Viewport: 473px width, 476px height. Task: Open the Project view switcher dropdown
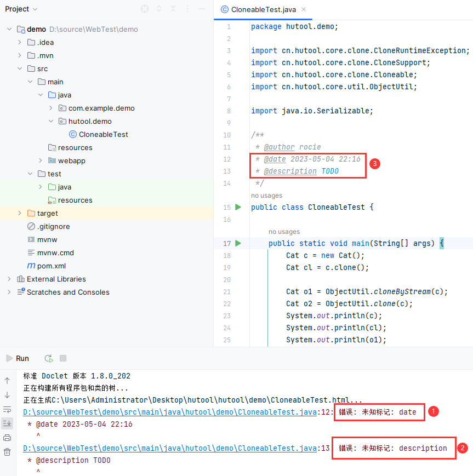tap(21, 9)
